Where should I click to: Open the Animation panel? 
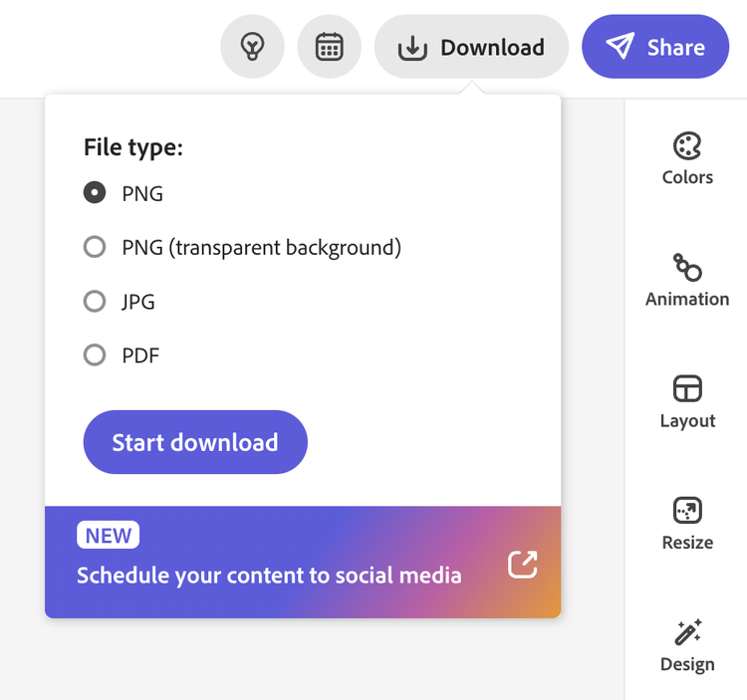pyautogui.click(x=687, y=280)
